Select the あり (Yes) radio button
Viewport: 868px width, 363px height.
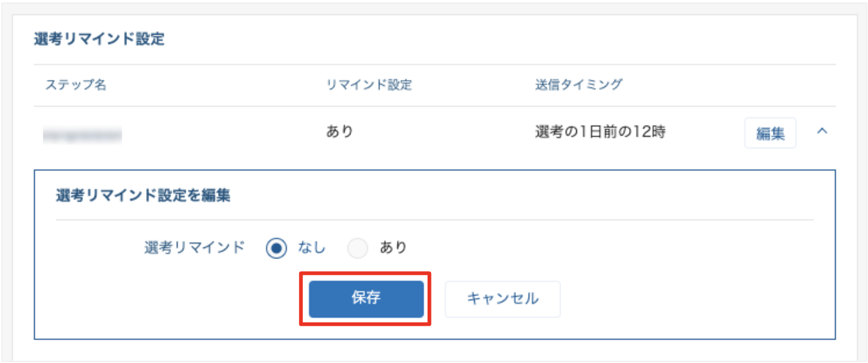(358, 247)
